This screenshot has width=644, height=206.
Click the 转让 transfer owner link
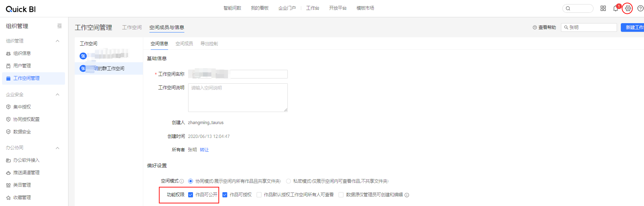(x=204, y=150)
